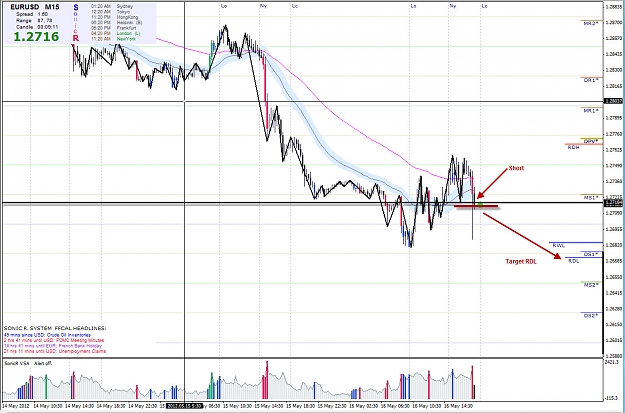Click the 16 May 10:30 time label
Screen dimensions: 625x413
pos(429,406)
